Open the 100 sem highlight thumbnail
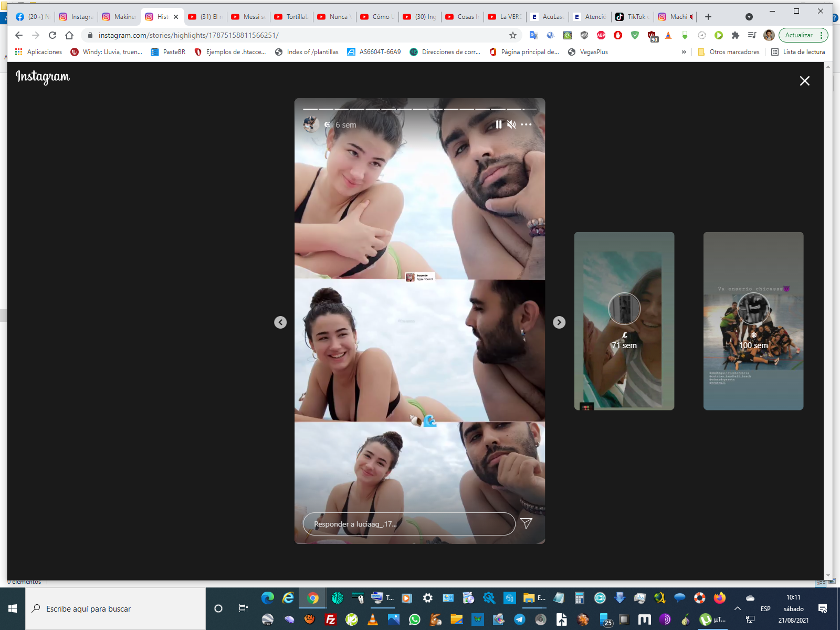Viewport: 840px width, 630px height. click(x=753, y=321)
